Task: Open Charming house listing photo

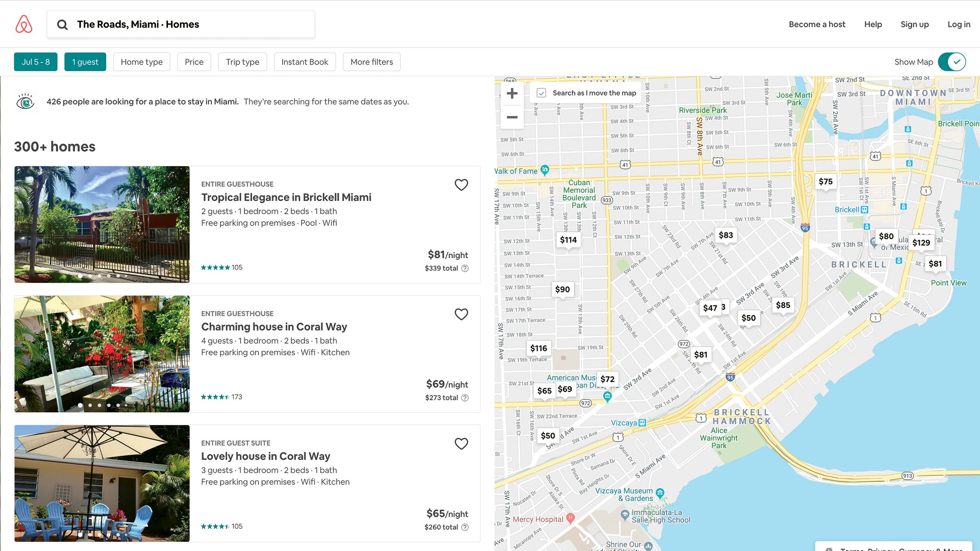Action: 102,354
